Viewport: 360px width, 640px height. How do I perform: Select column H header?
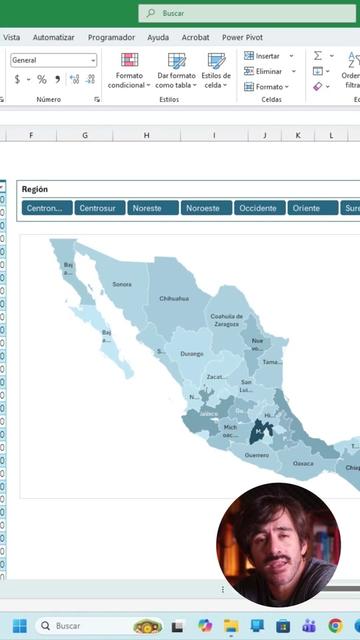click(147, 136)
